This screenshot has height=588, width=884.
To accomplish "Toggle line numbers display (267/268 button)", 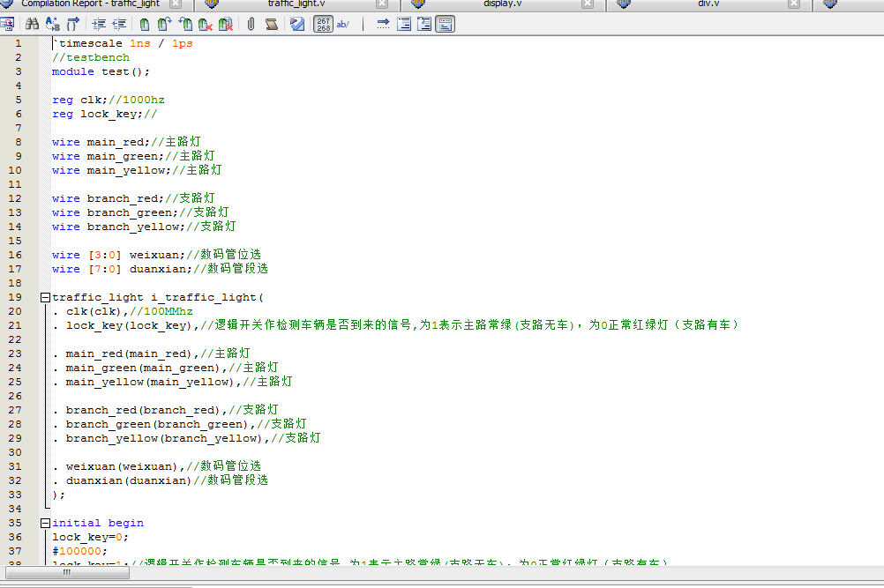I will coord(323,24).
